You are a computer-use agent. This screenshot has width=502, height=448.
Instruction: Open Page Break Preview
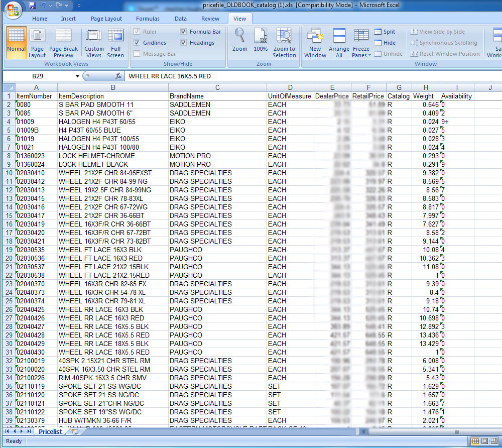point(63,43)
